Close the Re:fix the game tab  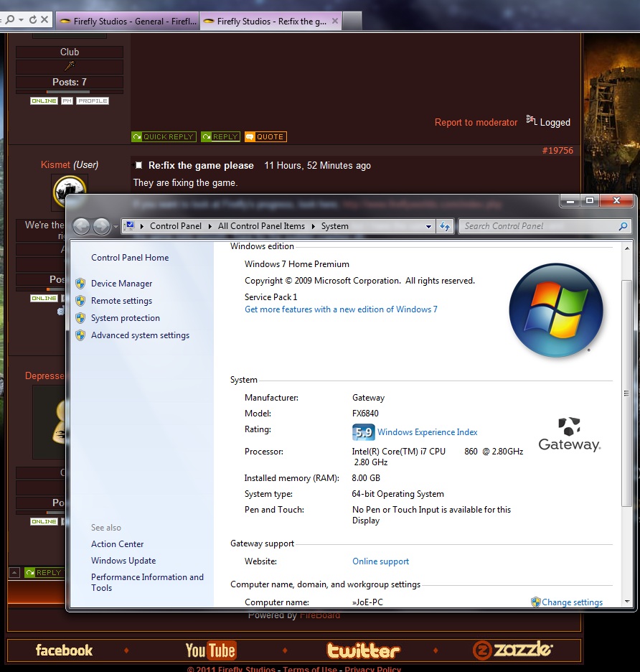(335, 21)
